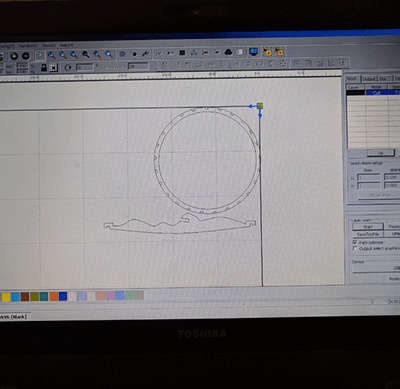Switch to the Doc tab
Screen dimensions: 400x389
pyautogui.click(x=384, y=79)
